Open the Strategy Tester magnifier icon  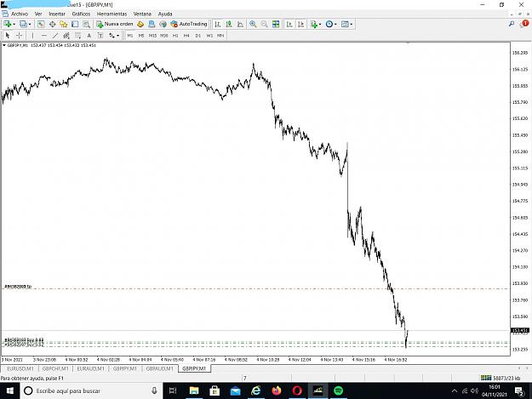(87, 24)
